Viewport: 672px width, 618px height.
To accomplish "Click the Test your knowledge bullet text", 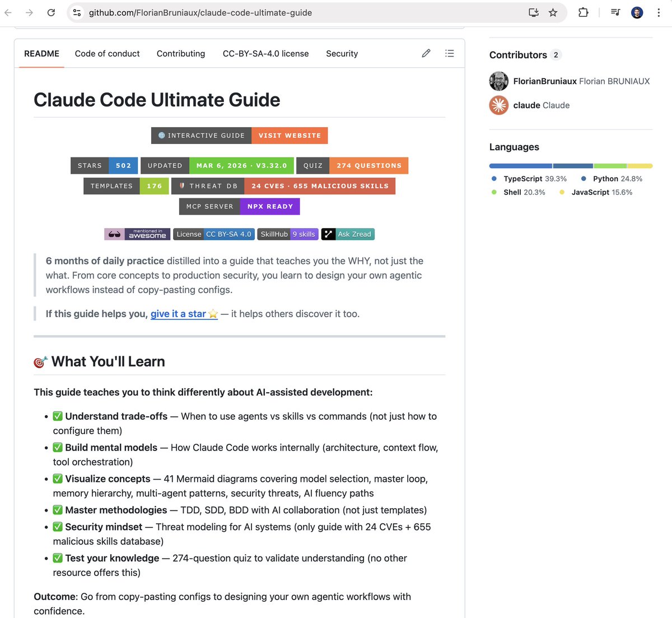I will tap(230, 565).
